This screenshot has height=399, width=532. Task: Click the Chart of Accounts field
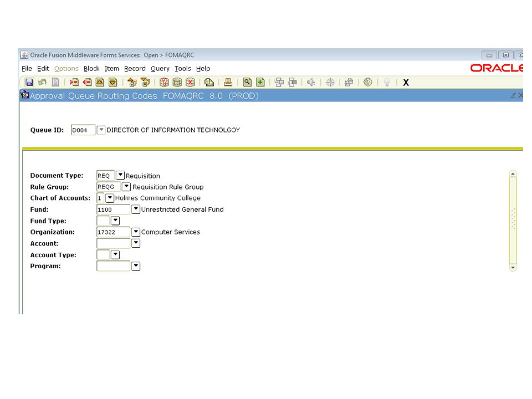pyautogui.click(x=100, y=198)
